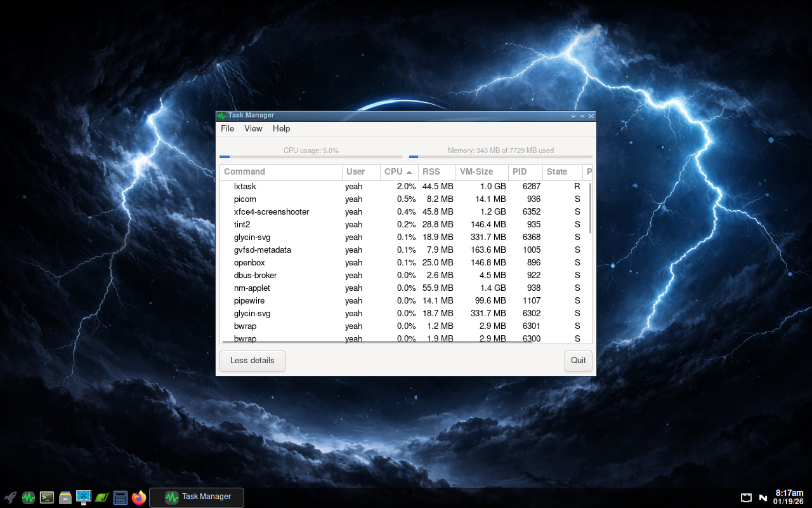Open the Help menu

(281, 129)
